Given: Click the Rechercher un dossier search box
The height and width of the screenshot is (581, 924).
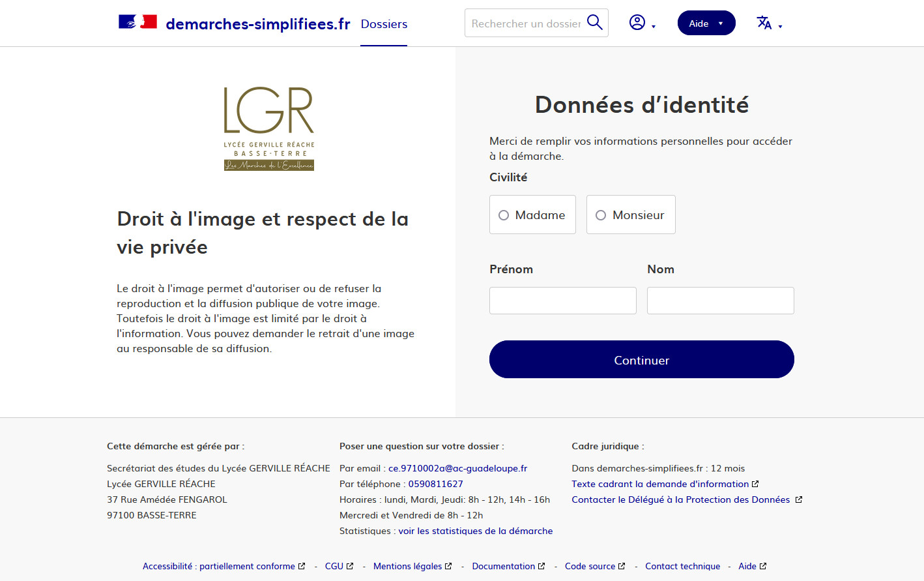Looking at the screenshot, I should [x=526, y=23].
